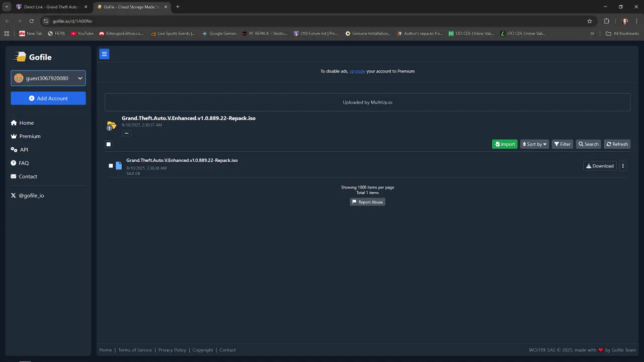
Task: Open the F670L bookmark
Action: click(x=57, y=34)
